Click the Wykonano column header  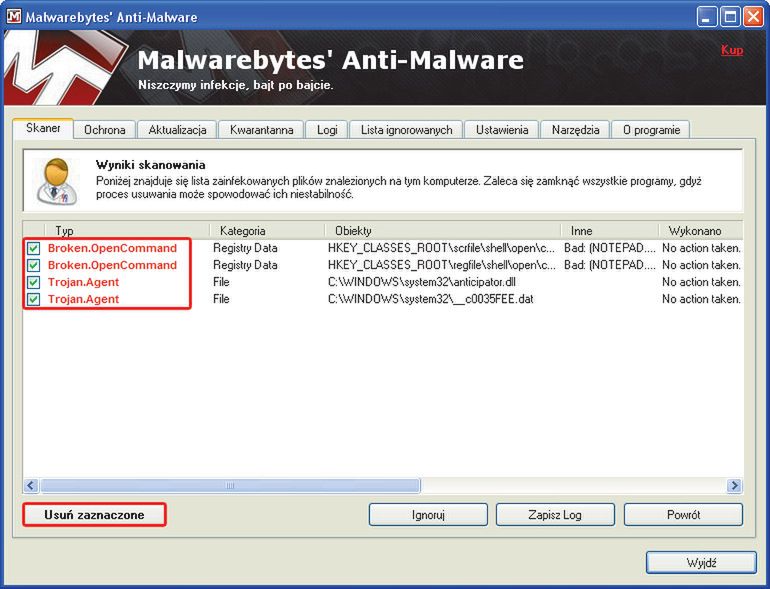tap(700, 230)
